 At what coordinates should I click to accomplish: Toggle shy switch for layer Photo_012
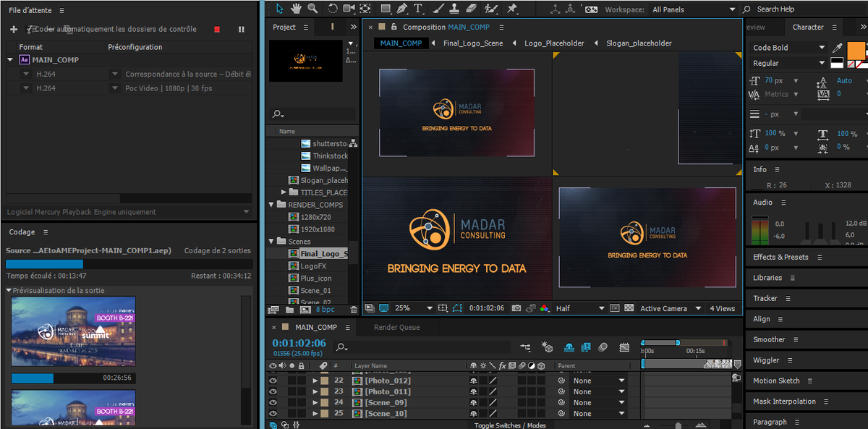pos(473,381)
